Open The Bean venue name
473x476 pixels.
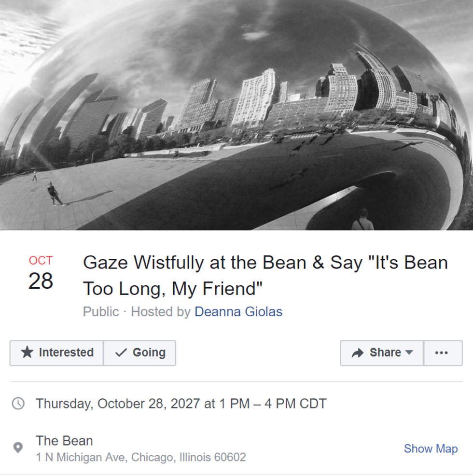tap(64, 441)
